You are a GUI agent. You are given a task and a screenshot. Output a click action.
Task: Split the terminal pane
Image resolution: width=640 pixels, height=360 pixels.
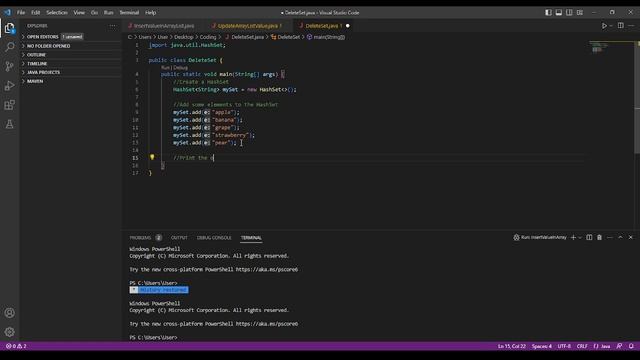coord(589,238)
